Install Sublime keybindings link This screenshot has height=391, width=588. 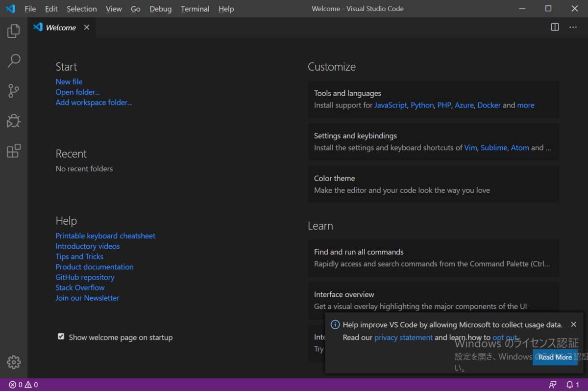point(494,148)
